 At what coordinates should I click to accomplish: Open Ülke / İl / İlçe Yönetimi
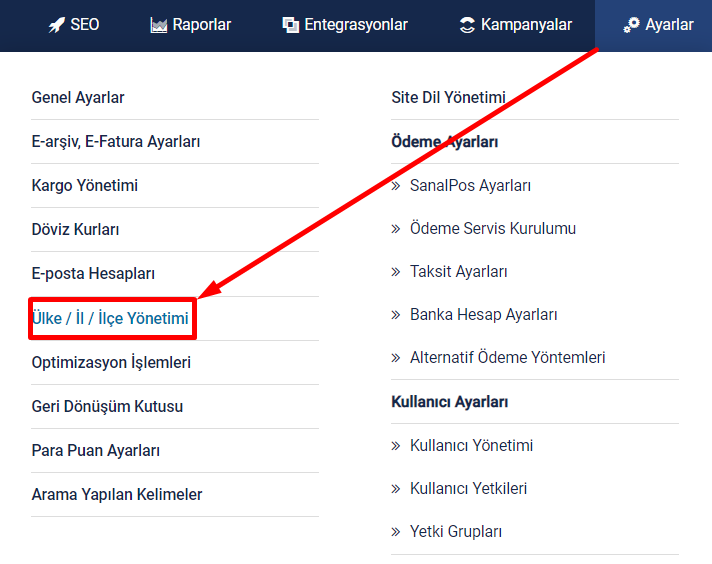point(110,318)
